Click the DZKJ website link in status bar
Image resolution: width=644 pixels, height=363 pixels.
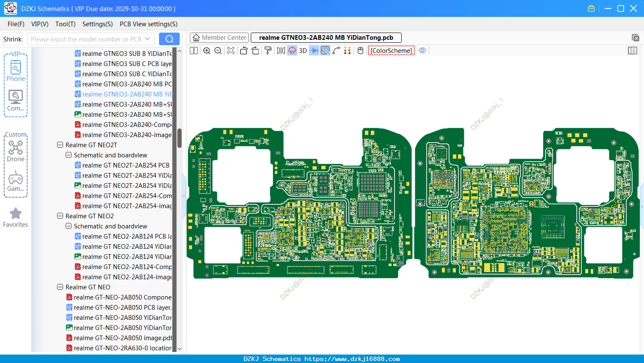point(352,359)
